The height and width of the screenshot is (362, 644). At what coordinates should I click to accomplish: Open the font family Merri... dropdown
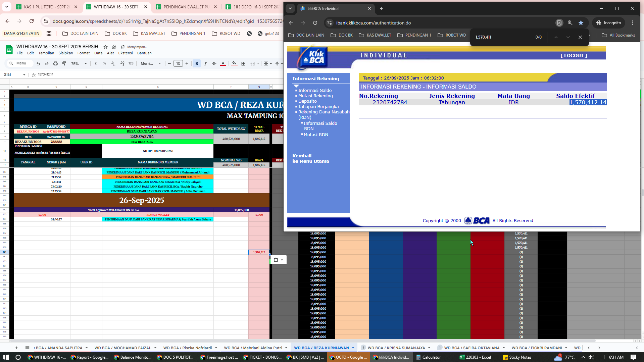[151, 63]
